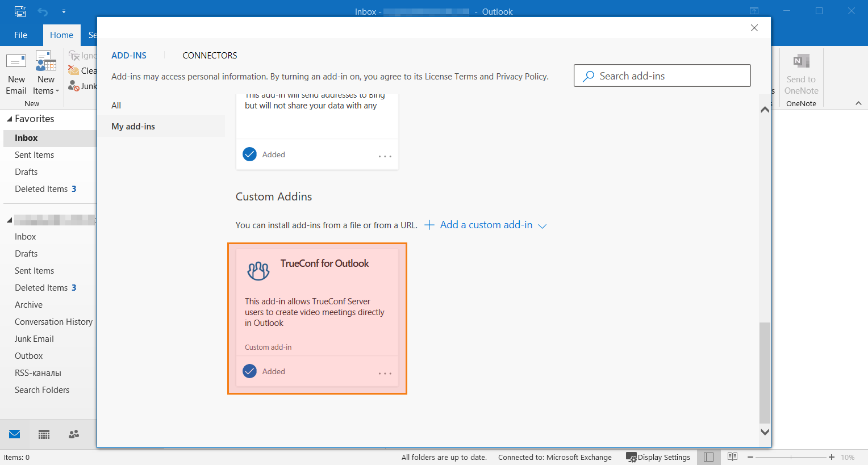Click the Send to OneNote icon

(x=801, y=61)
